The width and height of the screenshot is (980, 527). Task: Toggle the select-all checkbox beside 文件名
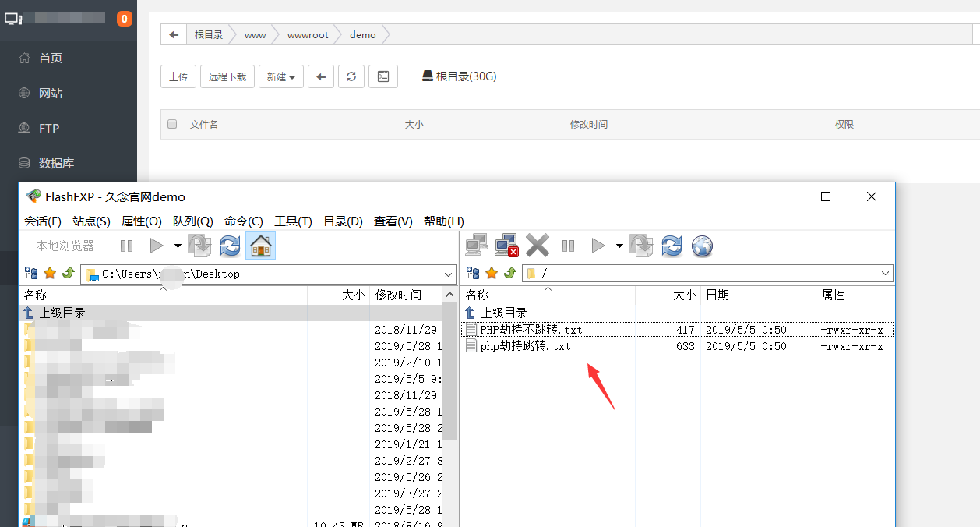pos(172,124)
